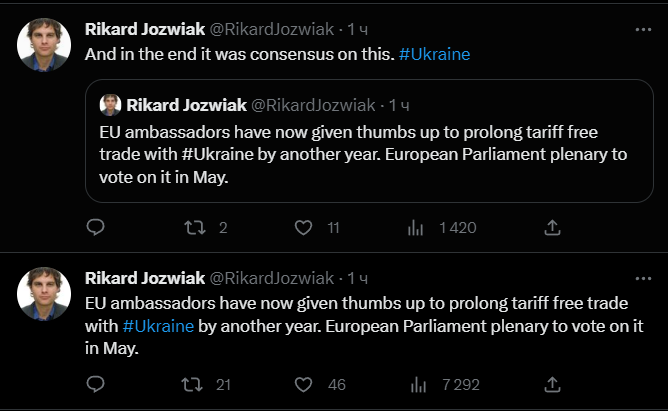View analytics showing 1 420 views

point(417,227)
